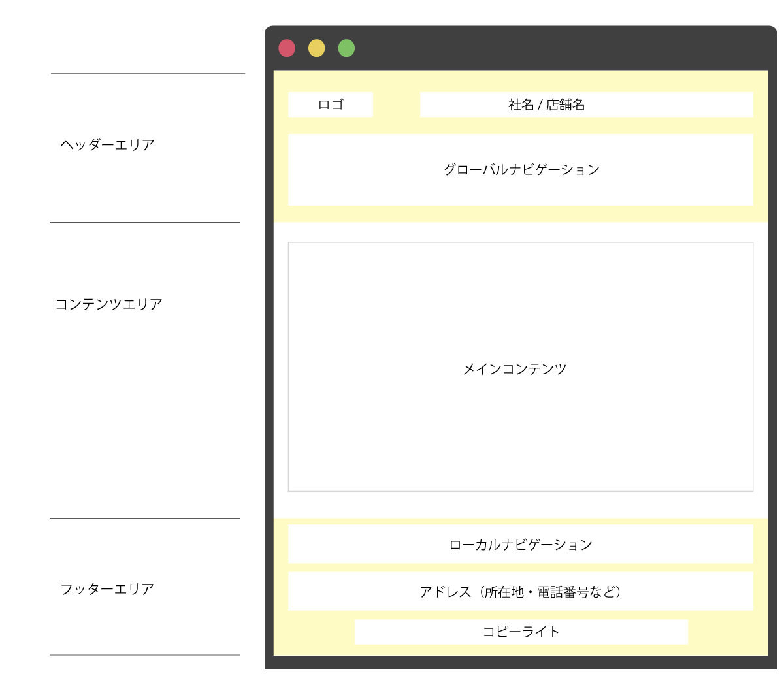Click the yellow minimize dot in window bar

click(317, 48)
